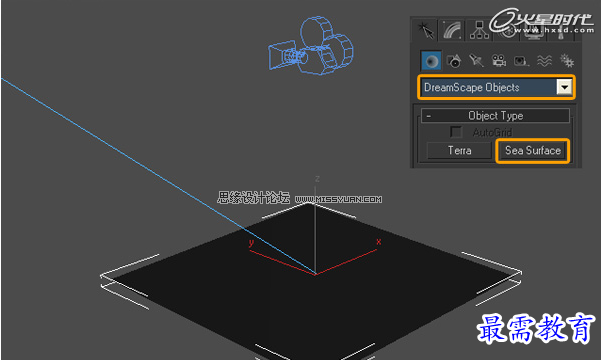Select the Lights category icon

coord(476,61)
